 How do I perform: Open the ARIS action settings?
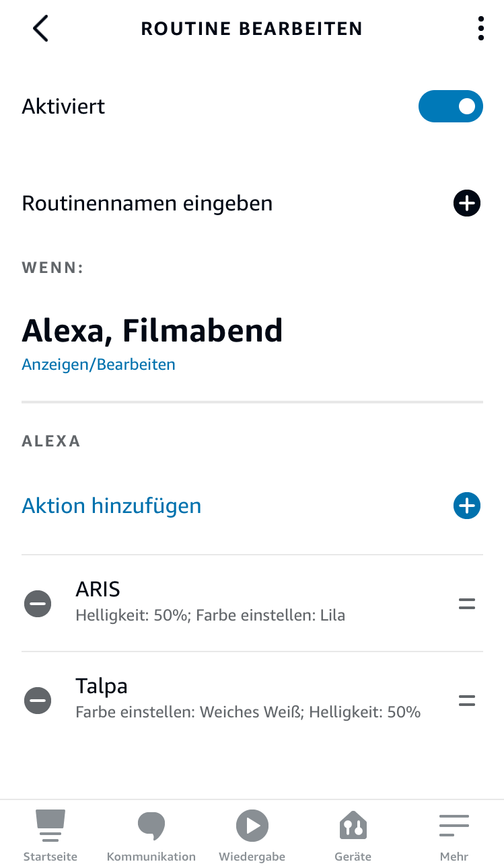click(x=210, y=602)
